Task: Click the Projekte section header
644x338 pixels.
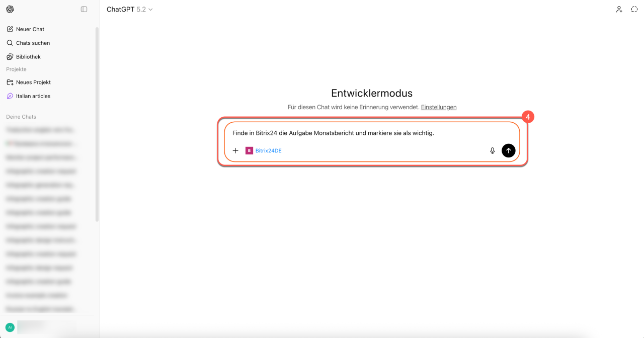Action: click(16, 69)
